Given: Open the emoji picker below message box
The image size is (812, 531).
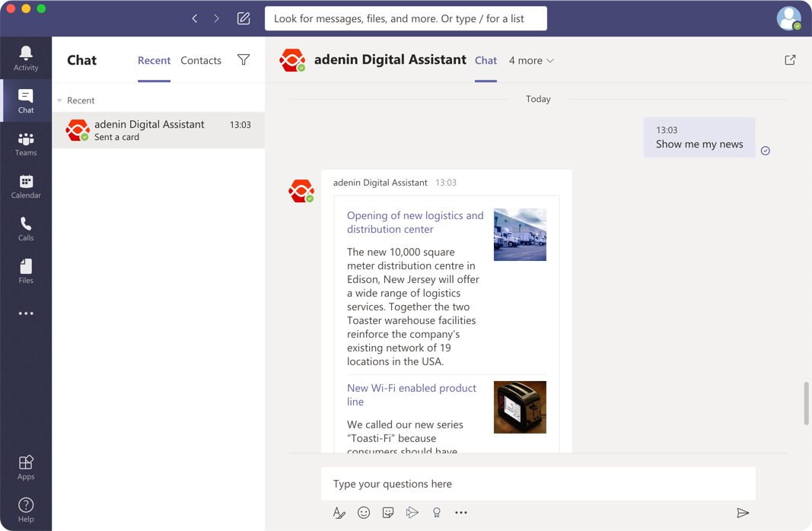Looking at the screenshot, I should click(x=364, y=513).
